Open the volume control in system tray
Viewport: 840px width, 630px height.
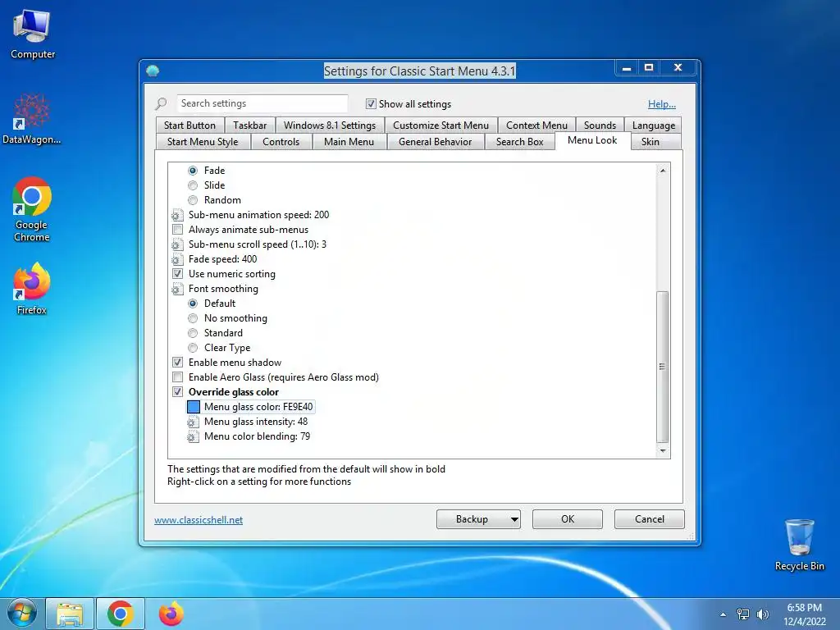762,614
